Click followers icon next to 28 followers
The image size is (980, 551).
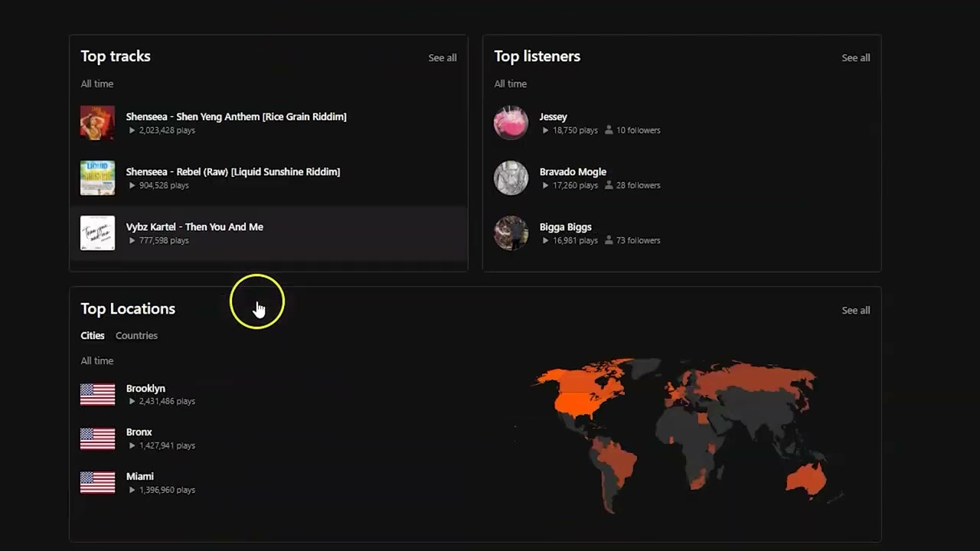609,186
